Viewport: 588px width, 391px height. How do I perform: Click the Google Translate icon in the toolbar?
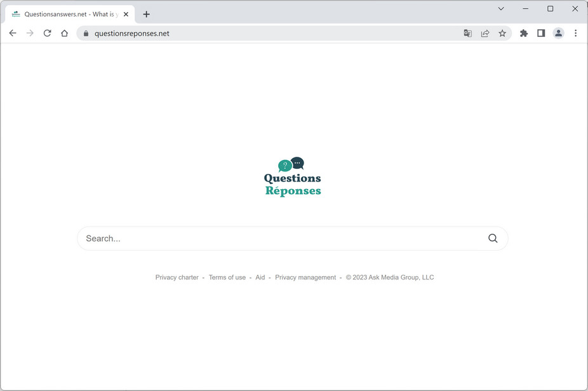467,33
